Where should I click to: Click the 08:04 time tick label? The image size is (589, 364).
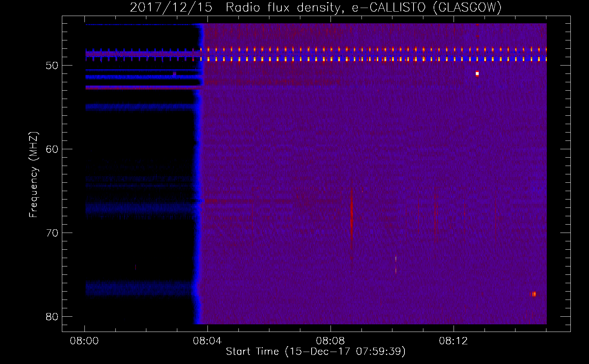(x=207, y=341)
